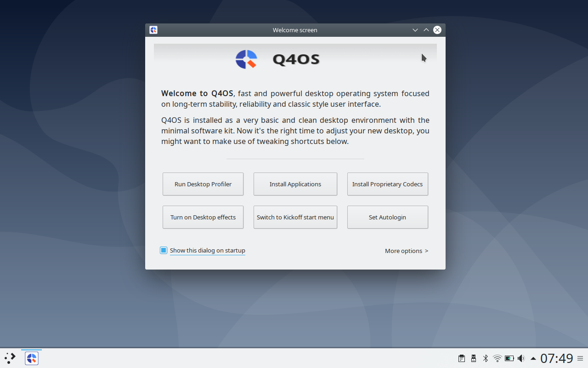Image resolution: width=588 pixels, height=368 pixels.
Task: Click the 07:49 clock
Action: [x=557, y=358]
